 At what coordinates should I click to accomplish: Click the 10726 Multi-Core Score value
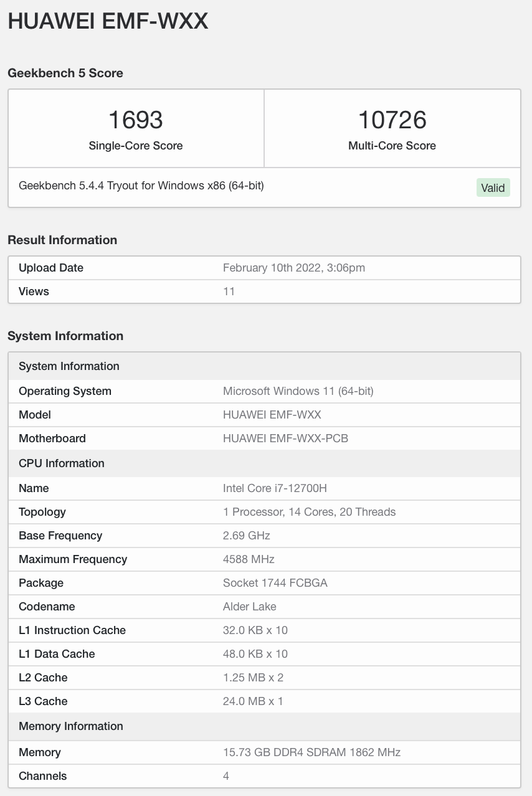[x=392, y=120]
